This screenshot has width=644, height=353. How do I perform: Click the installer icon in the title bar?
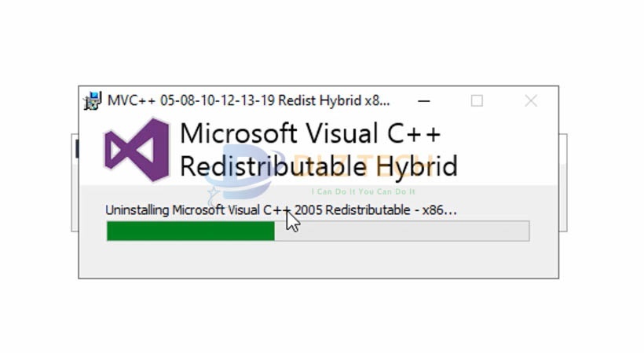93,100
